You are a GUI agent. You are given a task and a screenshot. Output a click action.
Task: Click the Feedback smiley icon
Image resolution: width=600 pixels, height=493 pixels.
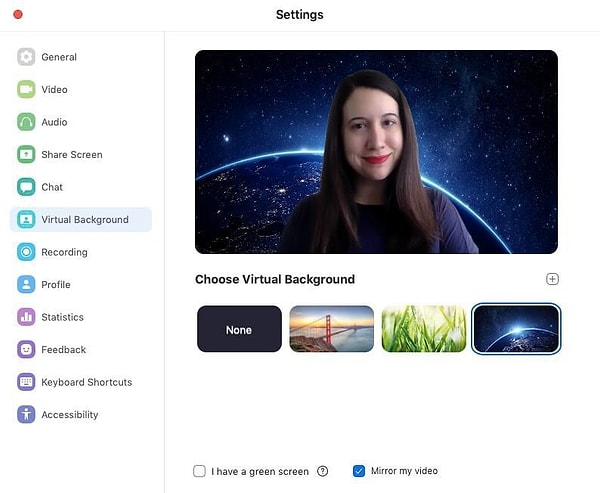pyautogui.click(x=26, y=349)
